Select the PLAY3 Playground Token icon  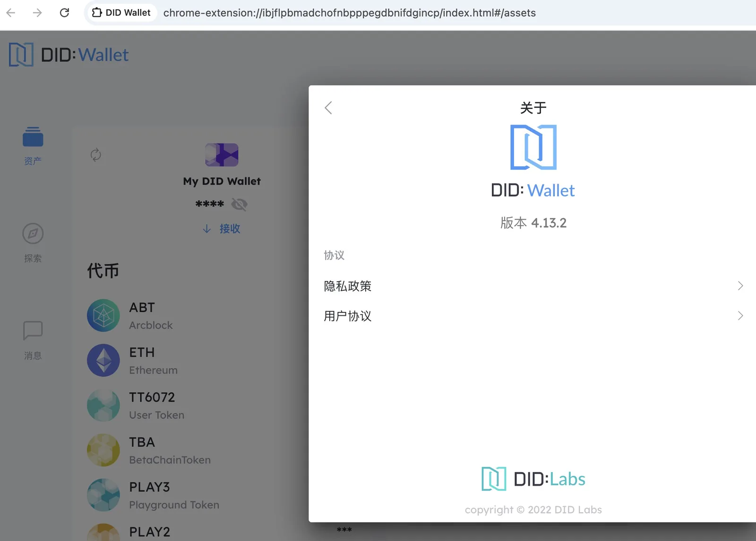coord(103,495)
